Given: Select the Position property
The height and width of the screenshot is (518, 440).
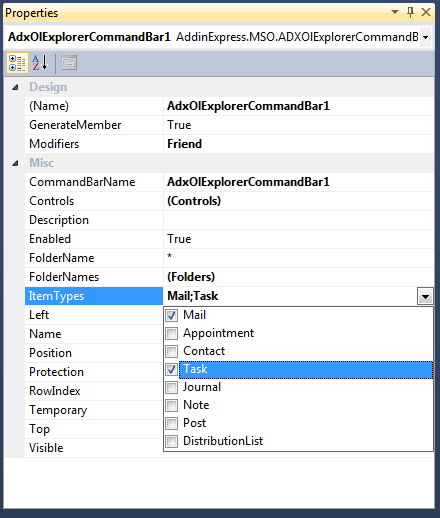Looking at the screenshot, I should pyautogui.click(x=94, y=353).
